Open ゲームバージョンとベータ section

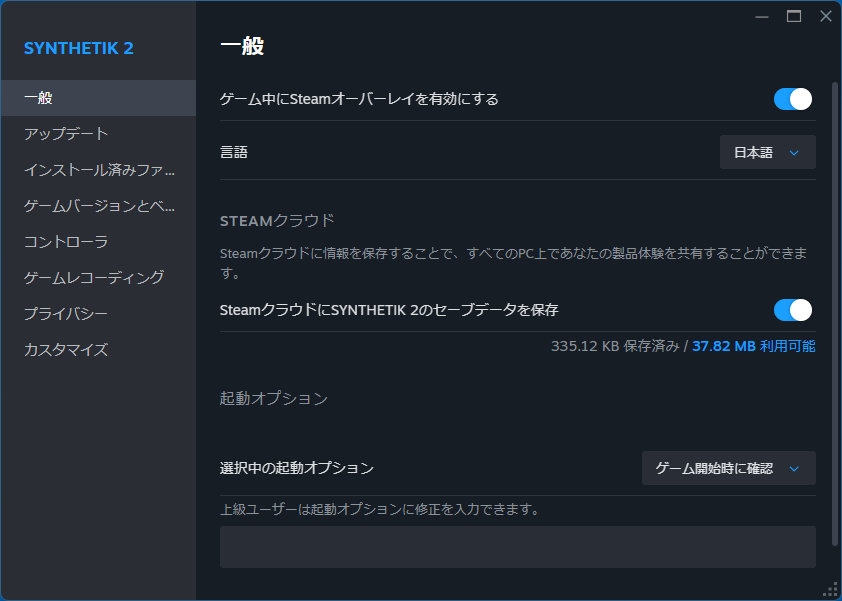coord(98,206)
